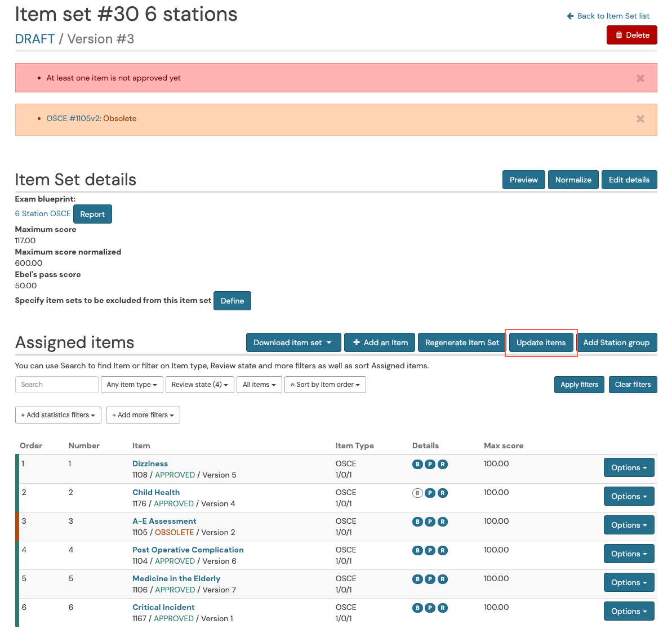Viewport: 672px width, 633px height.
Task: Click the B badge in Post Operative Complication row
Action: coord(417,550)
